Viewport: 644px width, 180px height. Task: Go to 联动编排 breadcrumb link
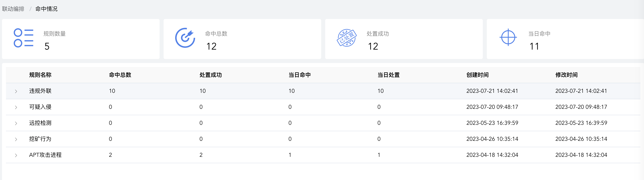(13, 9)
